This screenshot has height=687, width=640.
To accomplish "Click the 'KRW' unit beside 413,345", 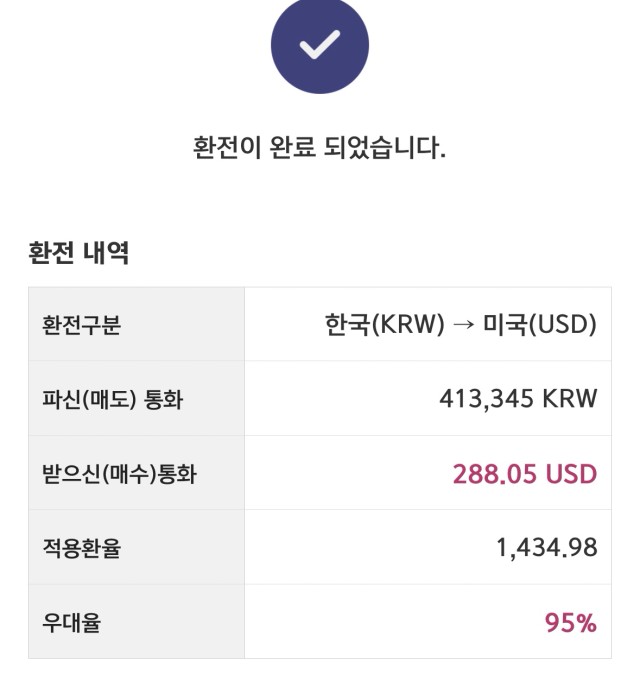I will 570,398.
